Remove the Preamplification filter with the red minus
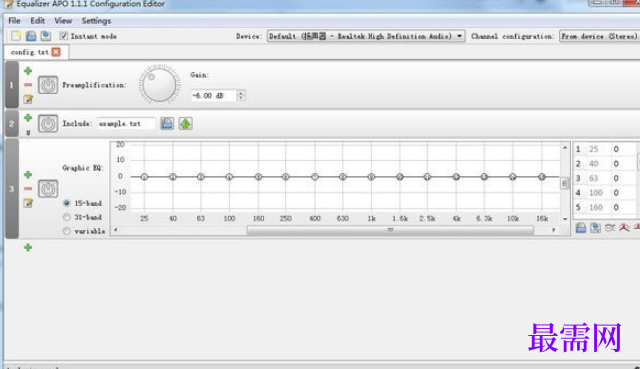The image size is (640, 369). [28, 85]
